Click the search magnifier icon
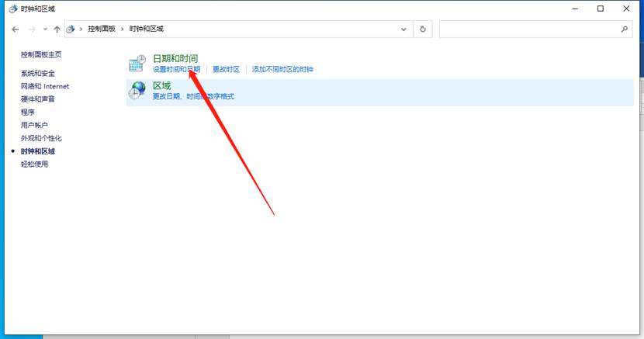The width and height of the screenshot is (644, 339). click(x=625, y=29)
